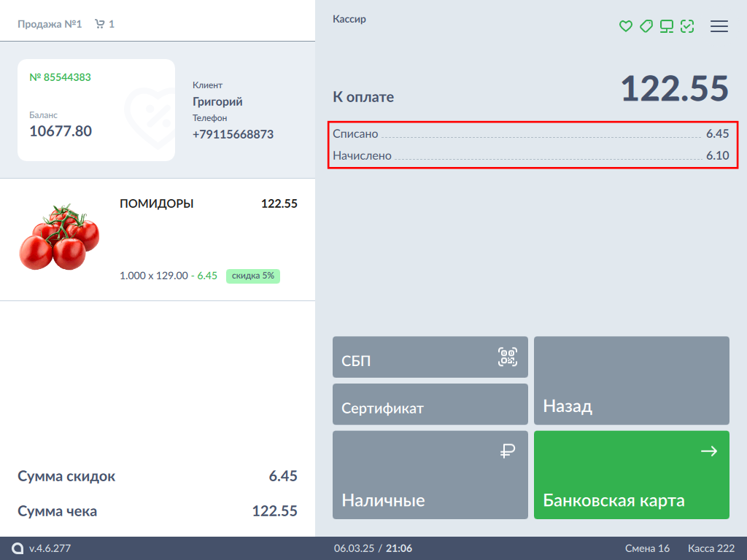747x560 pixels.
Task: Choose Наличные cash payment
Action: [430, 475]
